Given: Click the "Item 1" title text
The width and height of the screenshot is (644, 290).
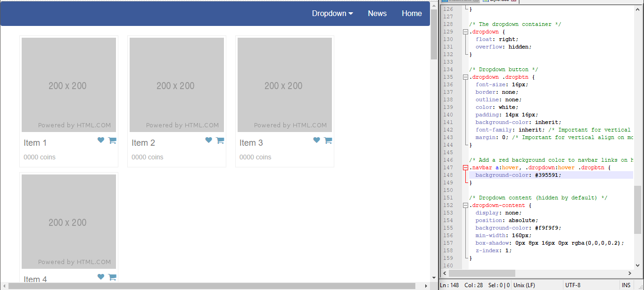Looking at the screenshot, I should coord(35,143).
